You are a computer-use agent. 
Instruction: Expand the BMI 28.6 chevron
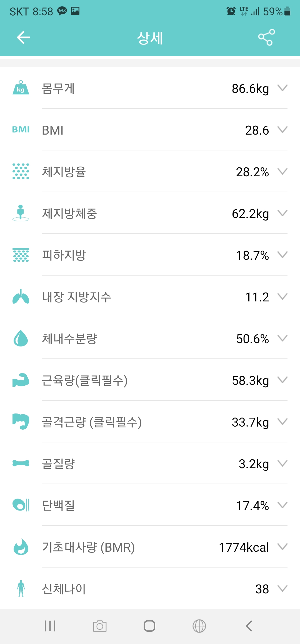click(x=282, y=130)
